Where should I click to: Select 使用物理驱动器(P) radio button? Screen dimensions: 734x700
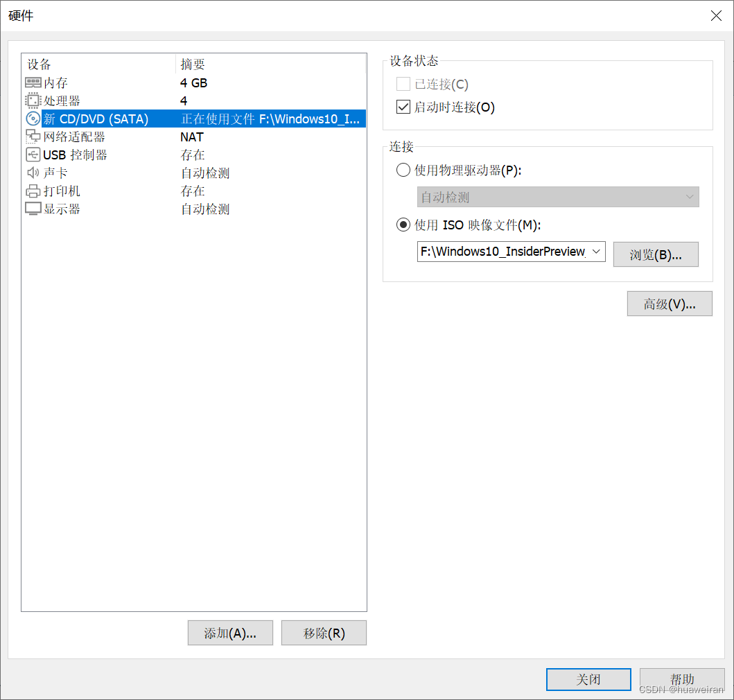[x=403, y=170]
